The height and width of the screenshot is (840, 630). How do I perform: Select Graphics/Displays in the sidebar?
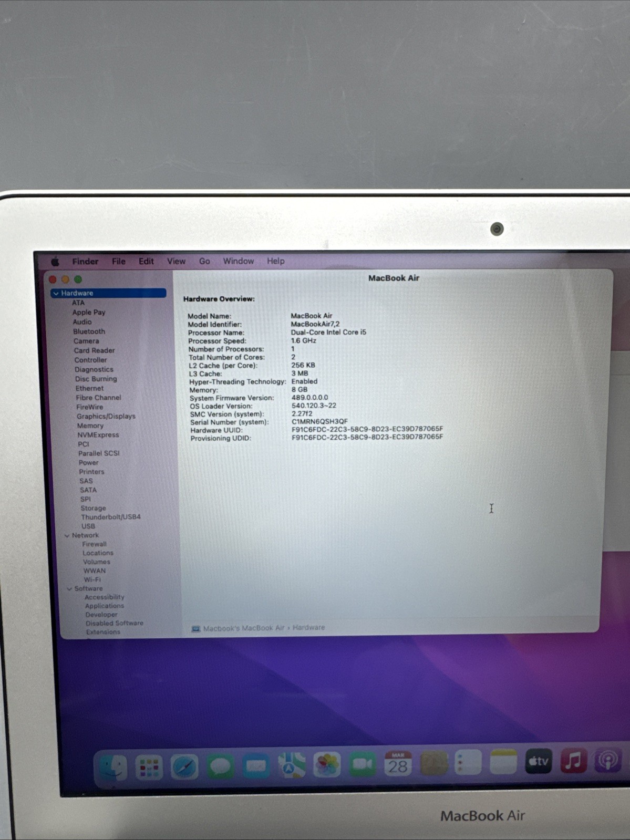(x=106, y=416)
